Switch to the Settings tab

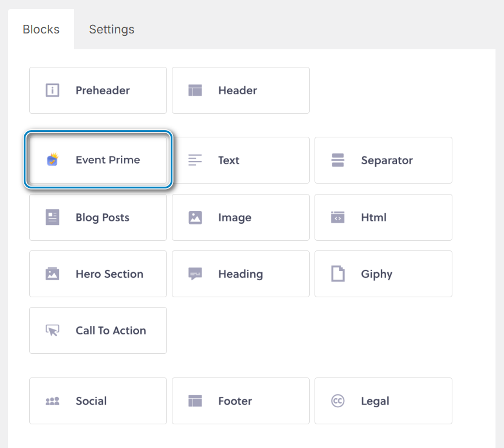112,29
